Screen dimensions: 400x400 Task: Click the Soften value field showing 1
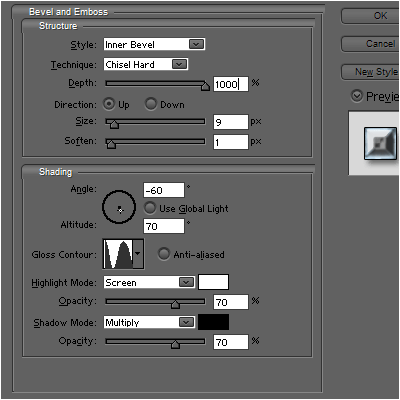click(231, 142)
